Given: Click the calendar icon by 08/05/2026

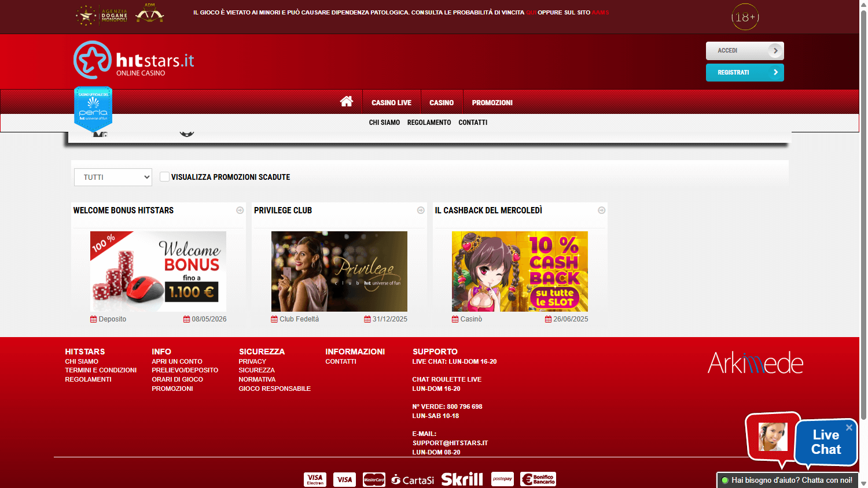Looking at the screenshot, I should (x=186, y=319).
